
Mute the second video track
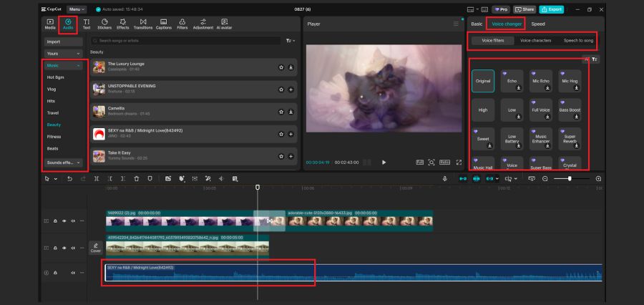pyautogui.click(x=72, y=248)
